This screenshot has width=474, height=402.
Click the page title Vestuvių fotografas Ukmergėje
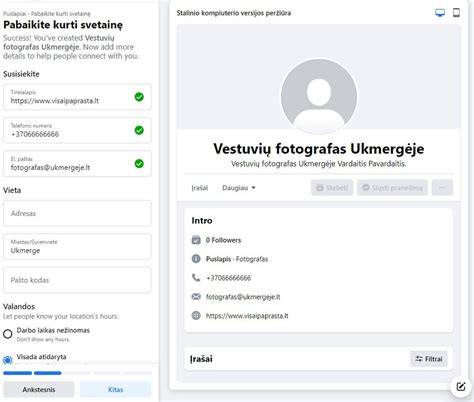click(319, 149)
